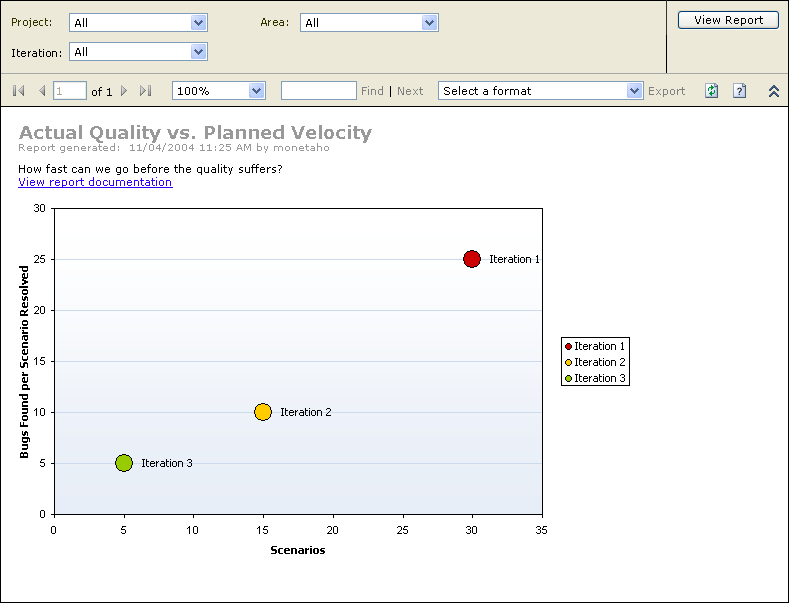Click the View Report button
The image size is (789, 603).
tap(728, 20)
